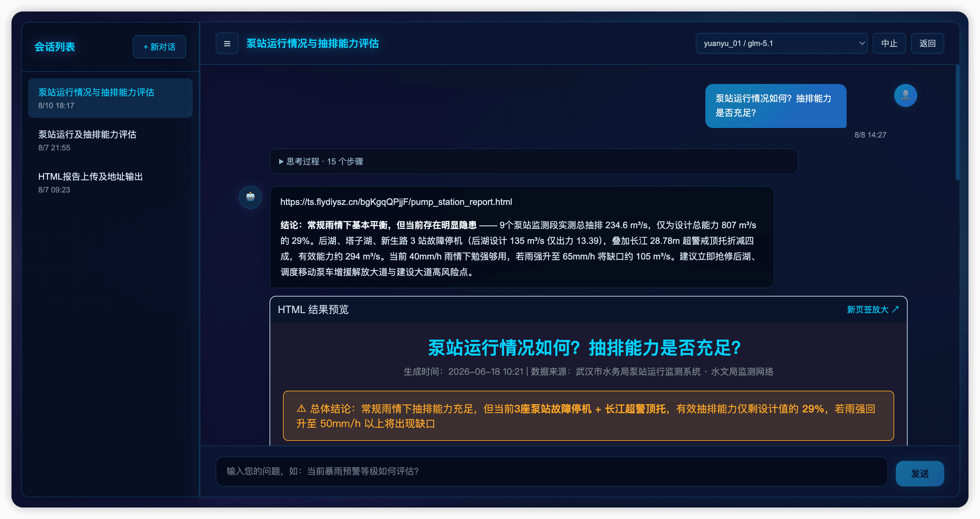Toggle the sidebar hamburger menu icon

click(x=227, y=43)
